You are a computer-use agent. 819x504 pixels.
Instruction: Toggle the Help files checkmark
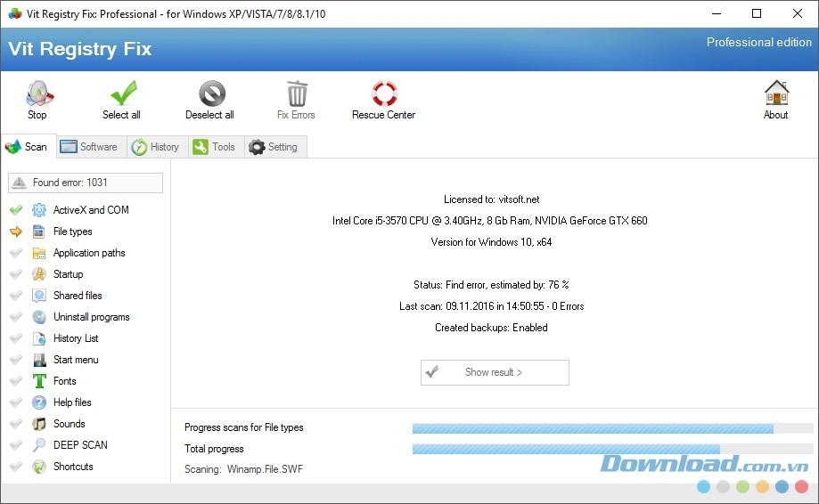16,402
